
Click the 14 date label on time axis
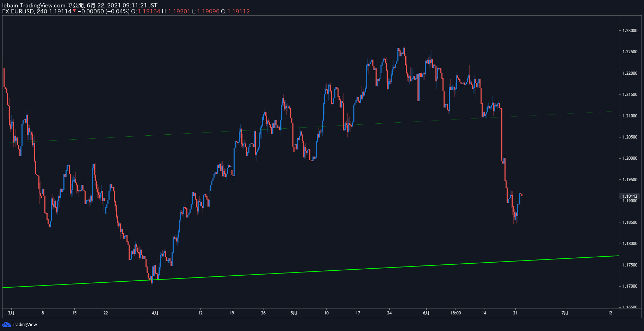coord(484,313)
